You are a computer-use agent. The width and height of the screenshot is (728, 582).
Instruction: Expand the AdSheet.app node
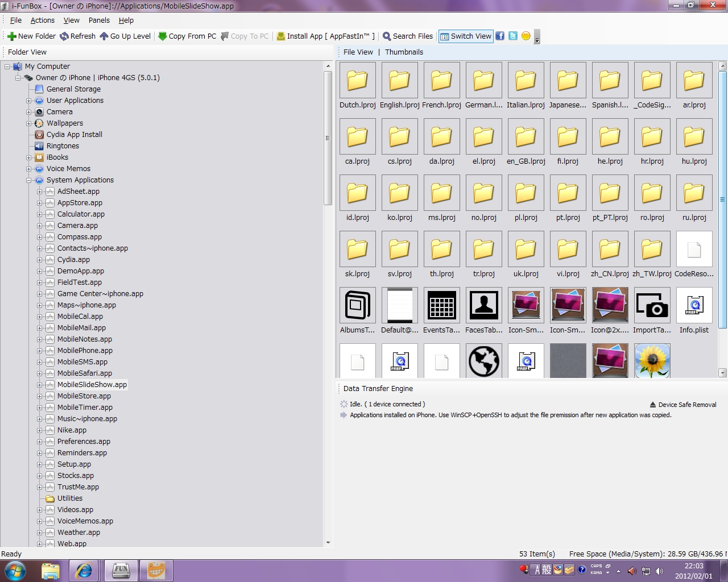pyautogui.click(x=40, y=192)
